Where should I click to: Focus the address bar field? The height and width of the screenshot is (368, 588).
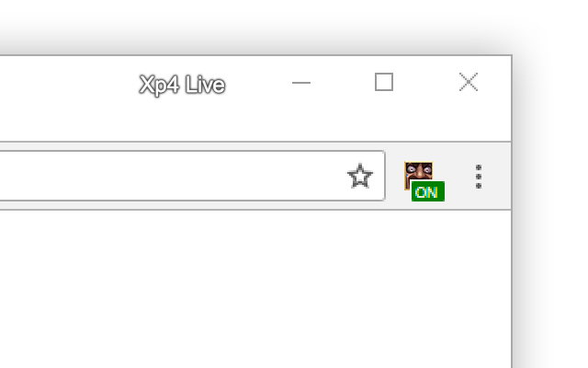[192, 176]
